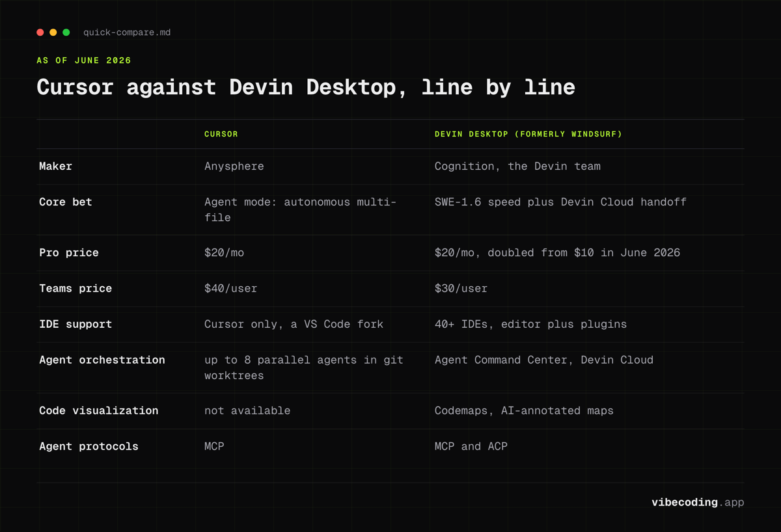
Task: Click the 'DEVIN DESKTOP (FORMERLY WINDSURF)' column header
Action: point(528,134)
